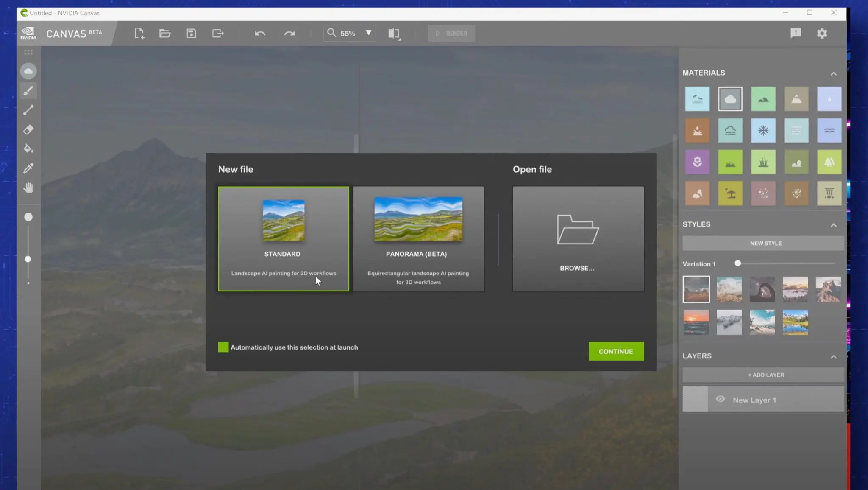Choose the pale multi-wave water material

coord(796,130)
